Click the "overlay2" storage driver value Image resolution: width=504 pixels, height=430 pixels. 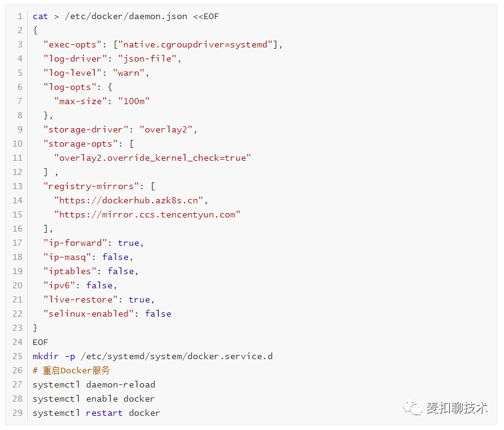tap(168, 129)
